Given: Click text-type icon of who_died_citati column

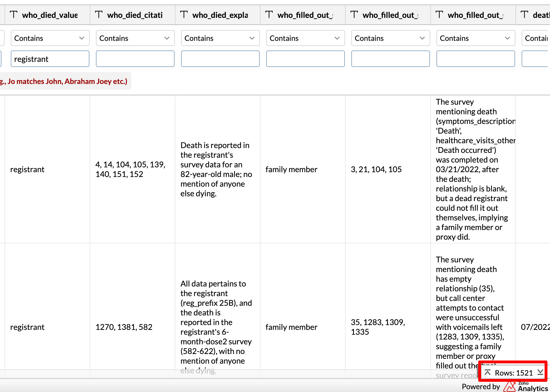Looking at the screenshot, I should click(x=99, y=14).
